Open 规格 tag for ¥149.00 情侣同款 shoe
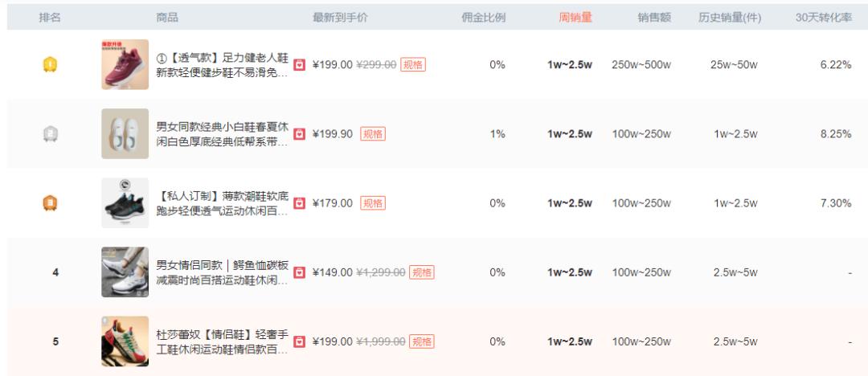 tap(421, 272)
